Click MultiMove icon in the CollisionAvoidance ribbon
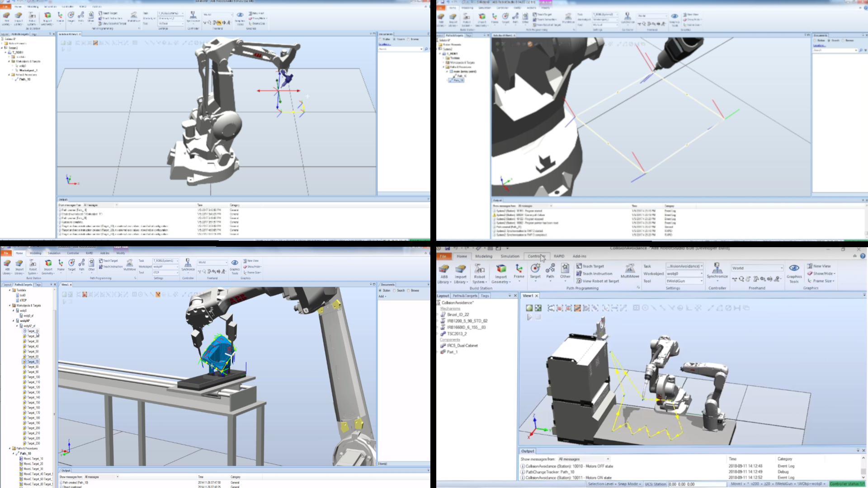Viewport: 868px width, 488px height. coord(629,268)
